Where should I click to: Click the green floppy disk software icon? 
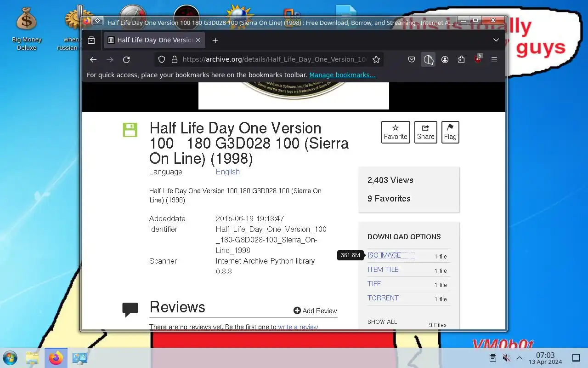coord(130,130)
